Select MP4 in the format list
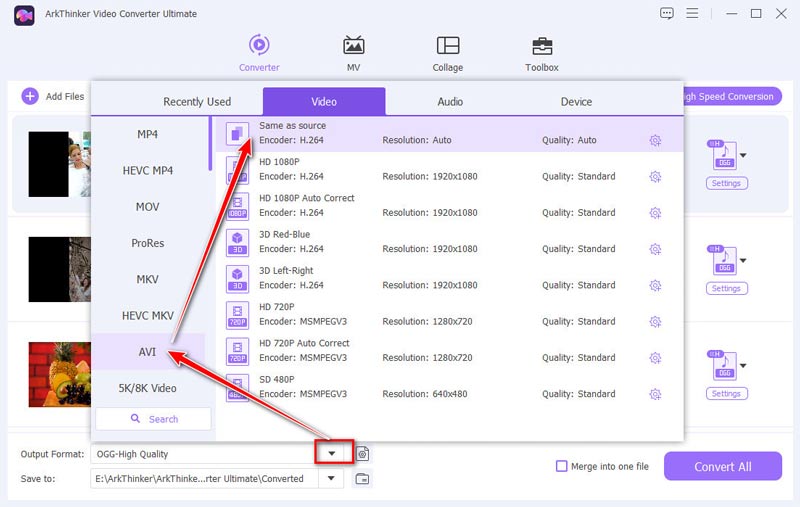This screenshot has height=507, width=800. pos(147,134)
